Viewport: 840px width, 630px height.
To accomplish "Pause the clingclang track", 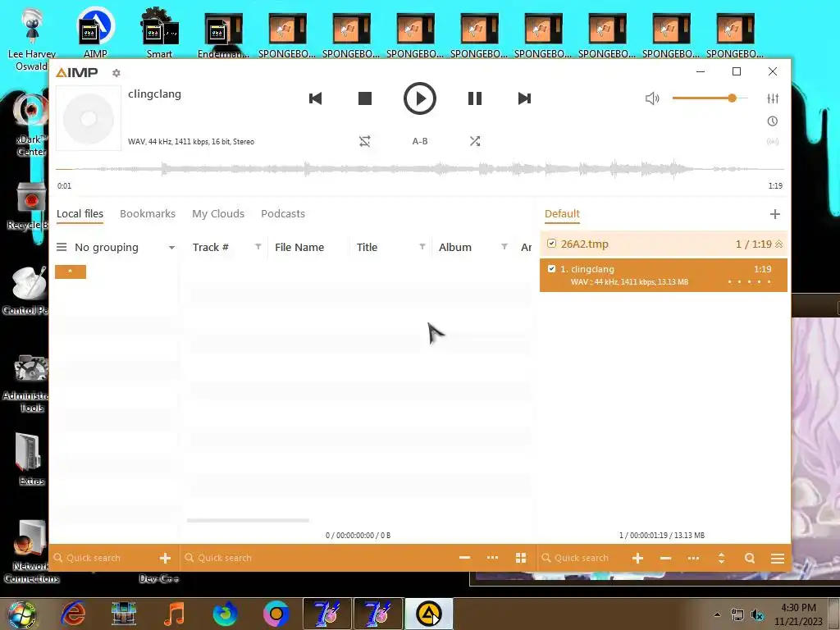I will [x=475, y=98].
